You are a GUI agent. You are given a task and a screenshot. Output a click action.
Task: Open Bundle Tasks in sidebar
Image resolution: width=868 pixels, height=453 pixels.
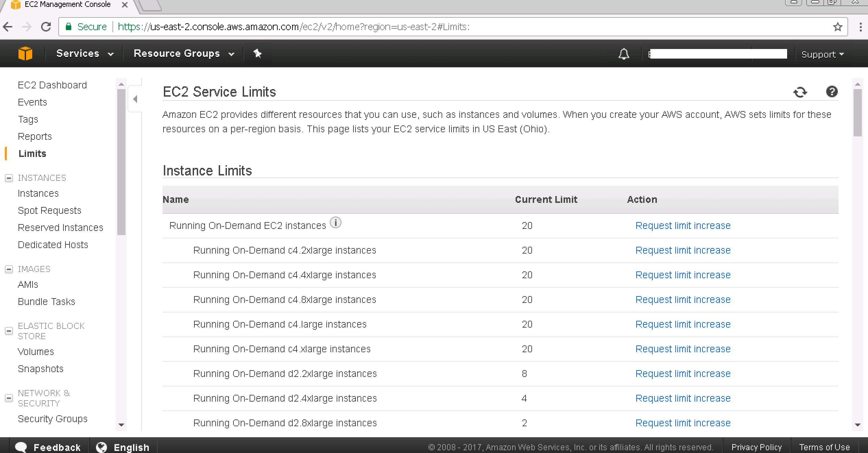coord(46,302)
